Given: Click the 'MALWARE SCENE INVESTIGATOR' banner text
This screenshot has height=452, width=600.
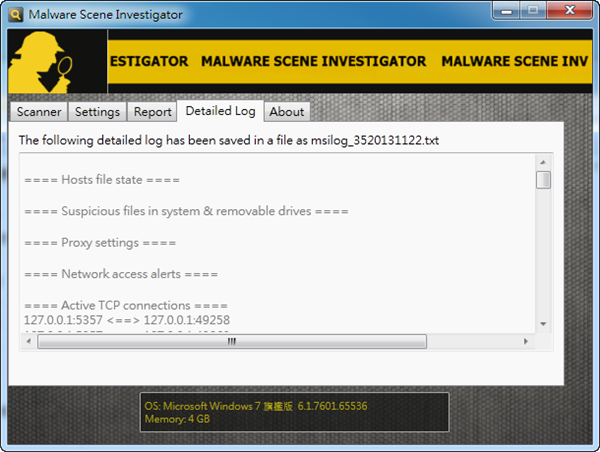Looking at the screenshot, I should pyautogui.click(x=313, y=61).
